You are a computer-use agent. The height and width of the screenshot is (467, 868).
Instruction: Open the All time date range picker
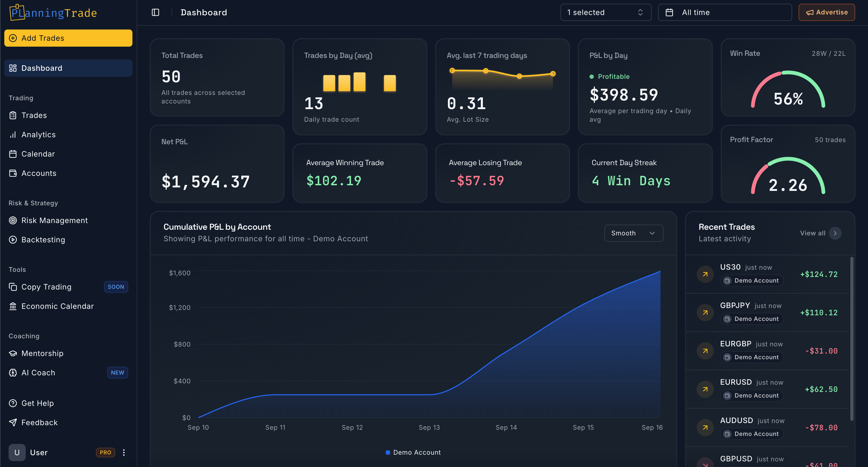[725, 13]
